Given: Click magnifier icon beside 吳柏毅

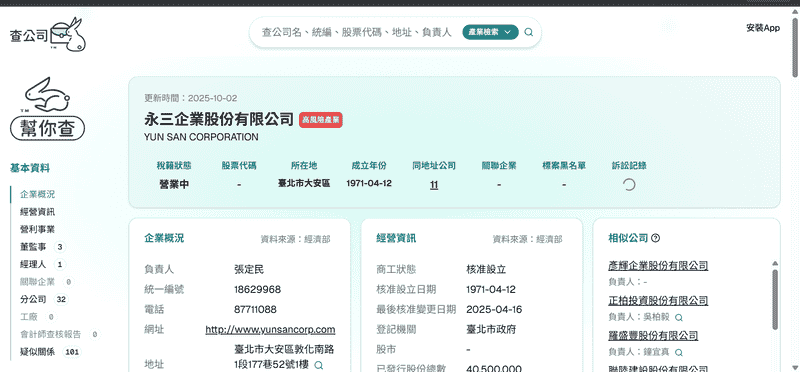Looking at the screenshot, I should click(679, 317).
